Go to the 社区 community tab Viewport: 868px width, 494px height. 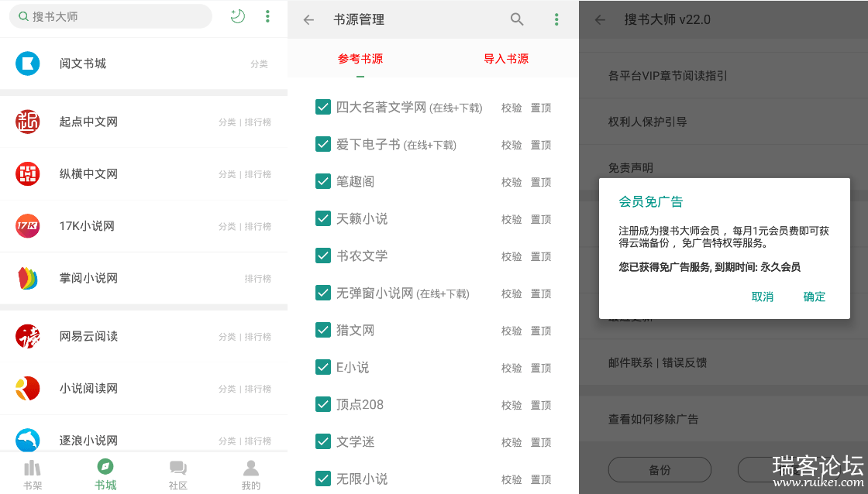coord(178,473)
